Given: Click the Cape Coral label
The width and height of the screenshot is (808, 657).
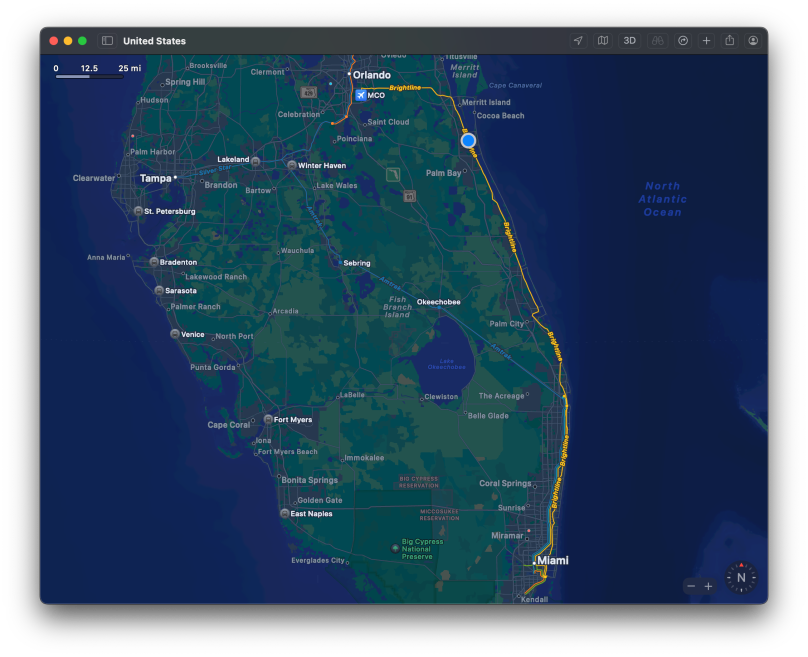Looking at the screenshot, I should click(229, 425).
